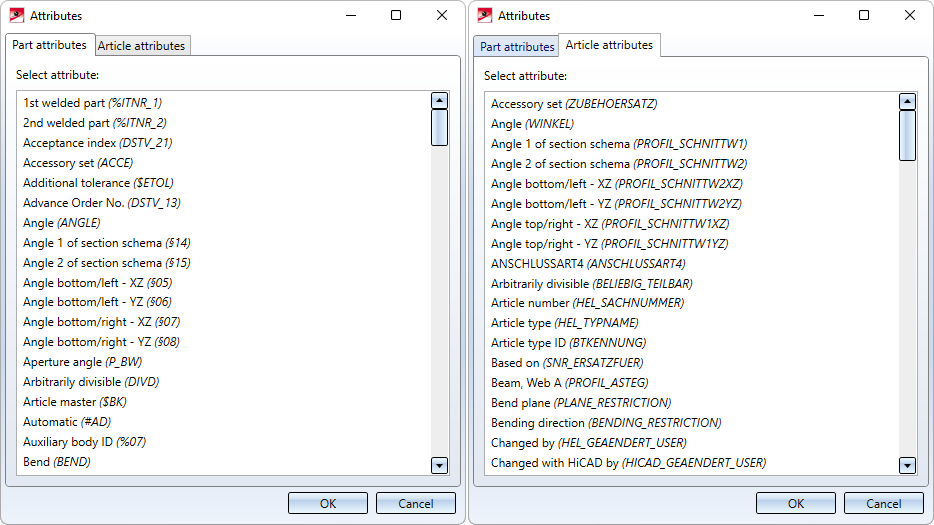Select 'Auxiliary body ID (%07)' entry
The height and width of the screenshot is (525, 934).
[x=85, y=442]
